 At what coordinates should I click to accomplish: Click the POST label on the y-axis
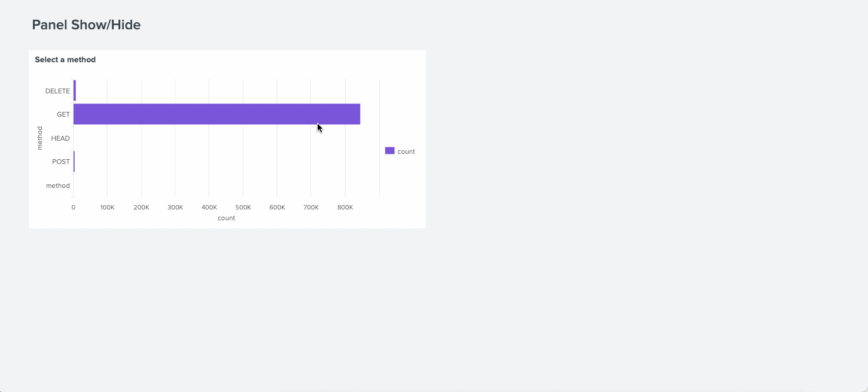coord(61,161)
